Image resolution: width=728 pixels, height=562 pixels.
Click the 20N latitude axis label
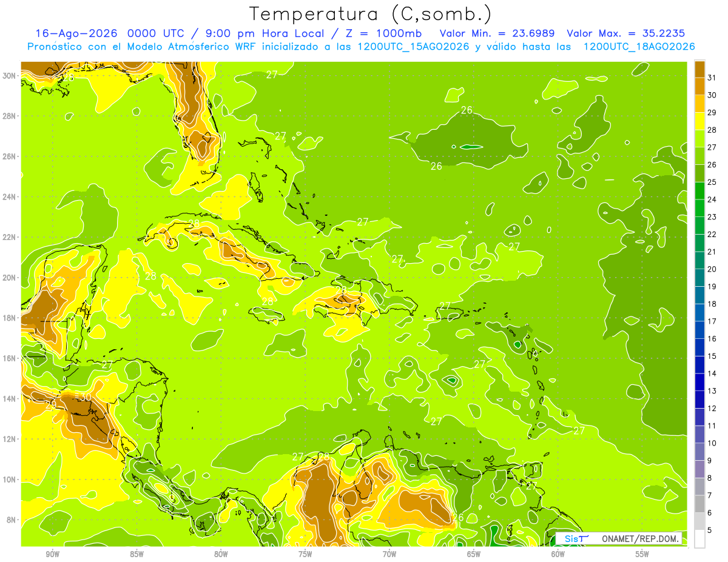[9, 277]
